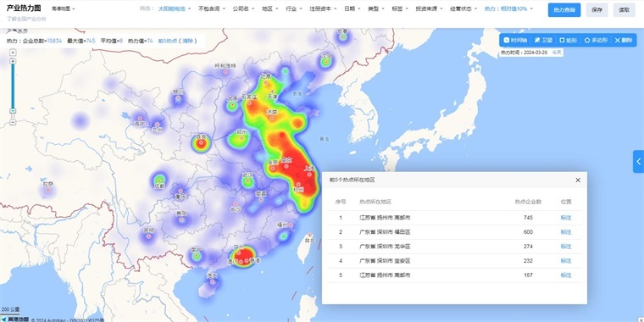
Task: Click 标注 for row 4 宝安区
Action: pos(566,261)
